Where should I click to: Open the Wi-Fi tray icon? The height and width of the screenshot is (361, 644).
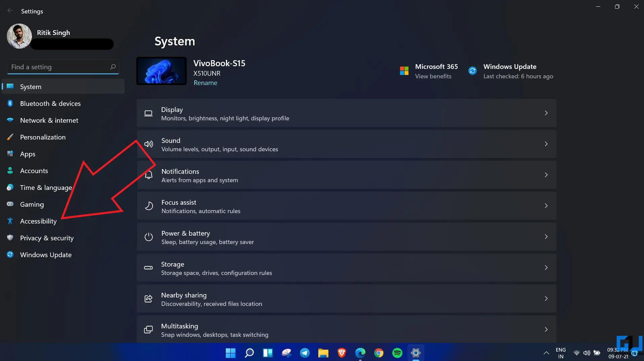[576, 353]
